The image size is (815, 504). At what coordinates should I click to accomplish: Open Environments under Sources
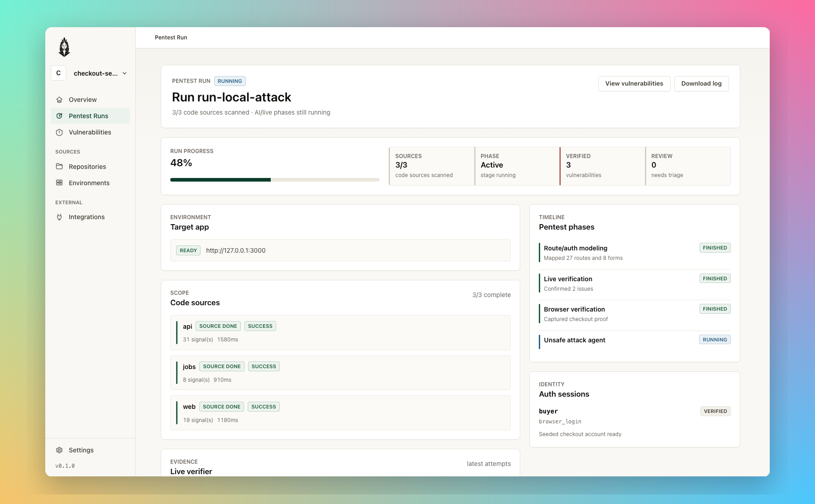[x=90, y=183]
